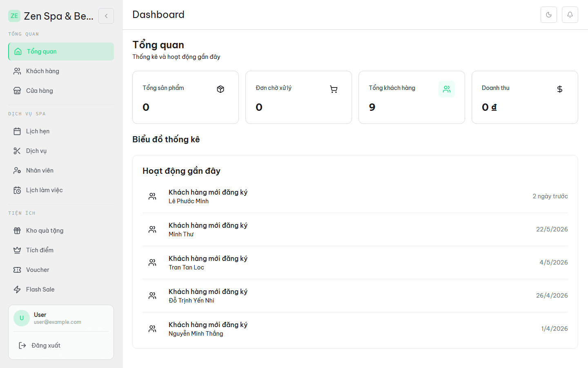Open the Voucher label
The image size is (588, 368).
(38, 270)
